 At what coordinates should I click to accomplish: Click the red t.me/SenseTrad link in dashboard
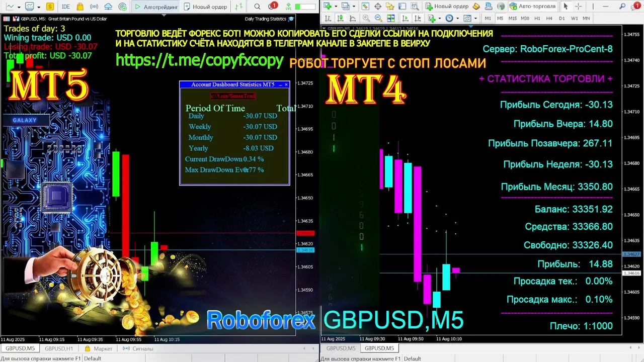click(x=233, y=96)
